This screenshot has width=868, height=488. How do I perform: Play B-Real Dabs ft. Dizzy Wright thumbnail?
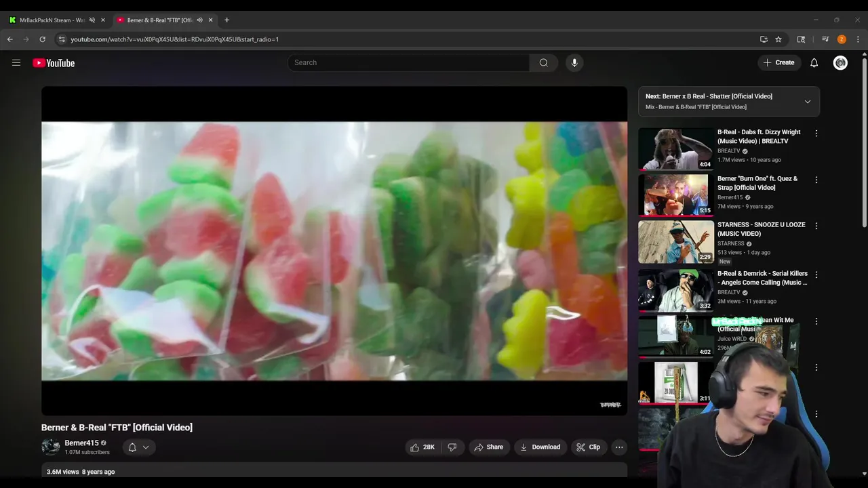pos(676,148)
